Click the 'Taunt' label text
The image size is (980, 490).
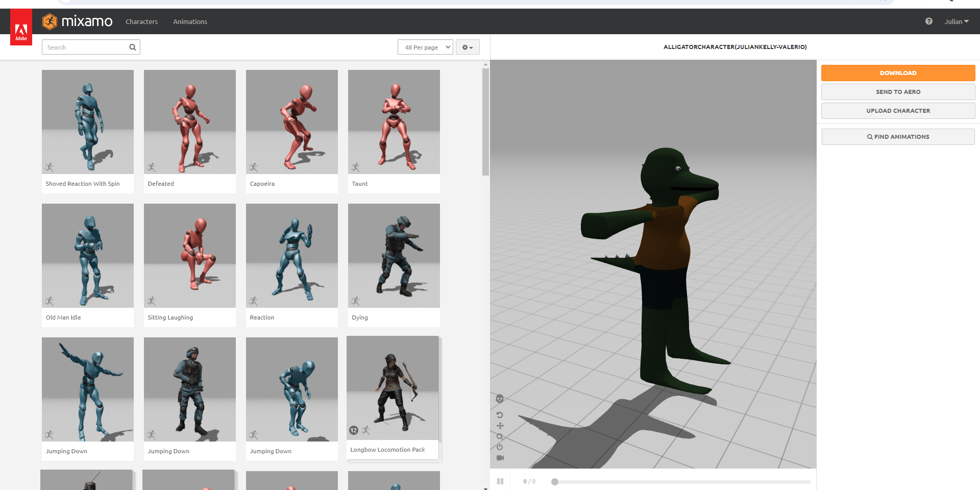tap(359, 184)
